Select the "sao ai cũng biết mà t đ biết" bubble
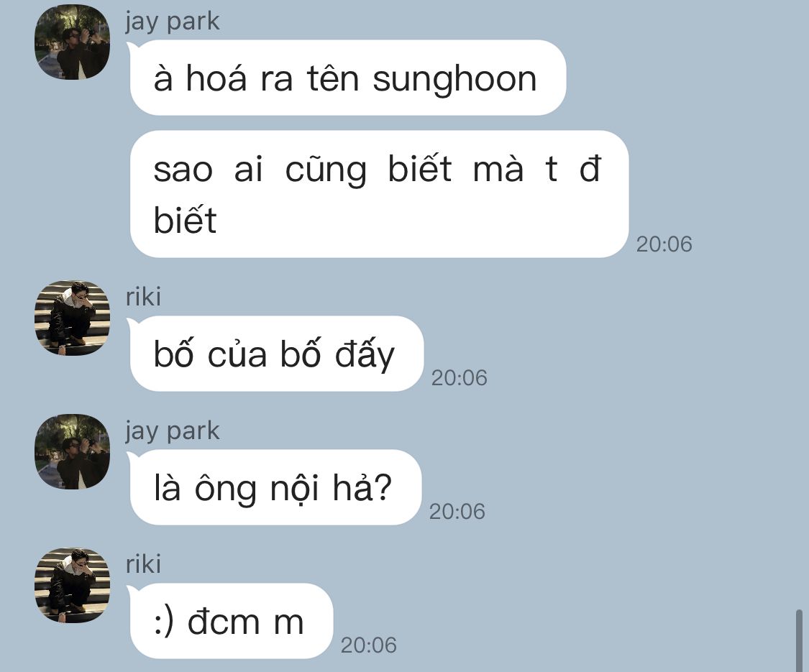 coord(379,194)
